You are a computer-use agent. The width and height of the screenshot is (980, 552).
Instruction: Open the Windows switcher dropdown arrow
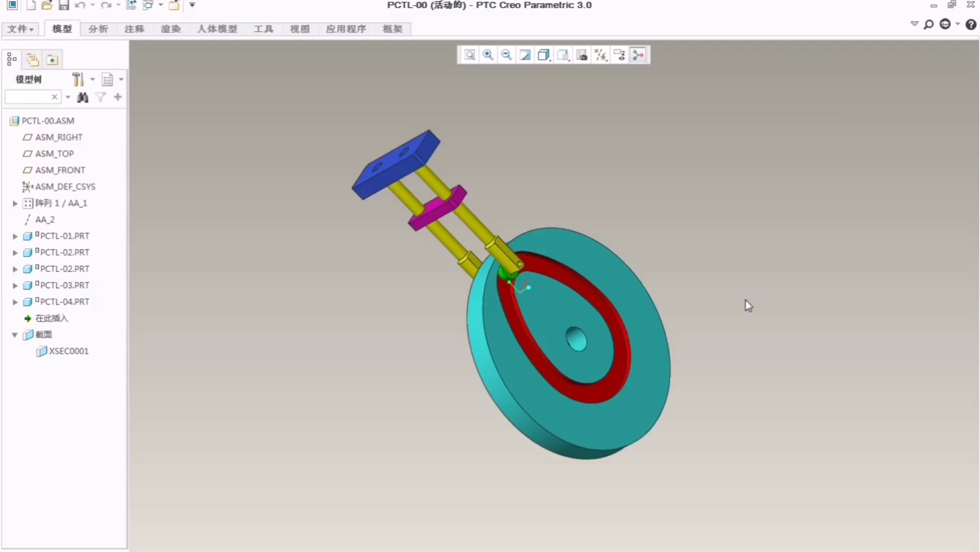[161, 5]
